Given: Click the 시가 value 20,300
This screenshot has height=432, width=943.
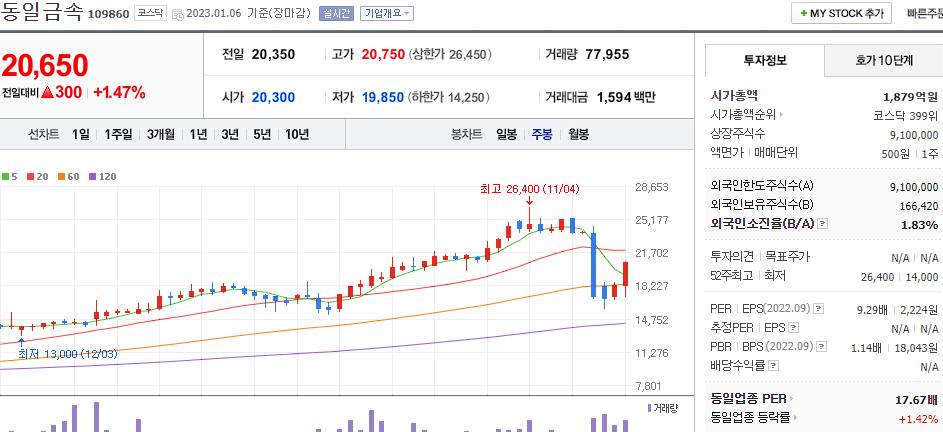Looking at the screenshot, I should click(x=274, y=97).
